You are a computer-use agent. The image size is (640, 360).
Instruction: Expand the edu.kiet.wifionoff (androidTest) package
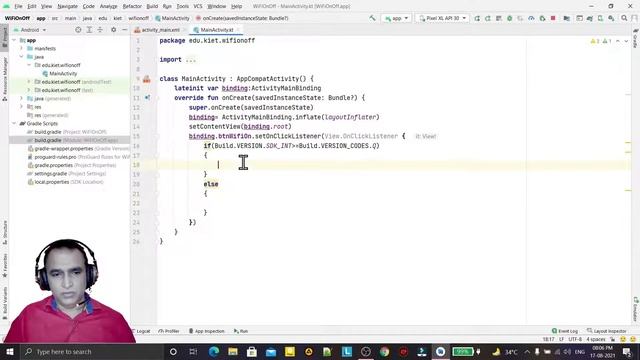click(x=29, y=82)
